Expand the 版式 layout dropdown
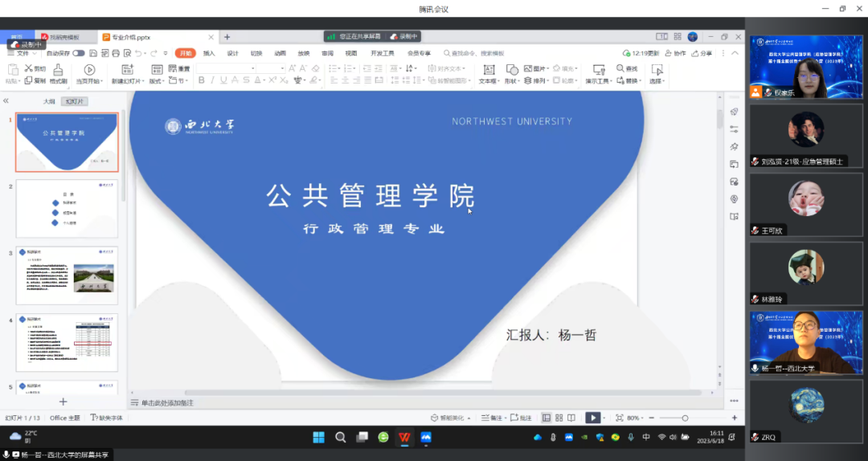 157,81
